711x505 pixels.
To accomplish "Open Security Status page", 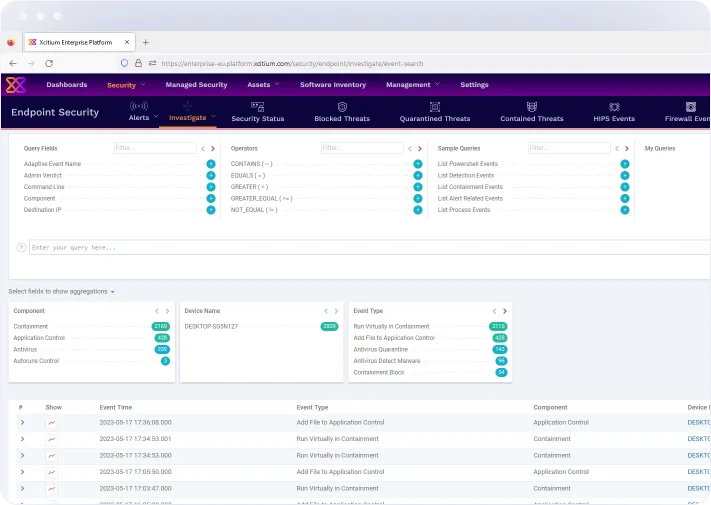I will click(258, 112).
